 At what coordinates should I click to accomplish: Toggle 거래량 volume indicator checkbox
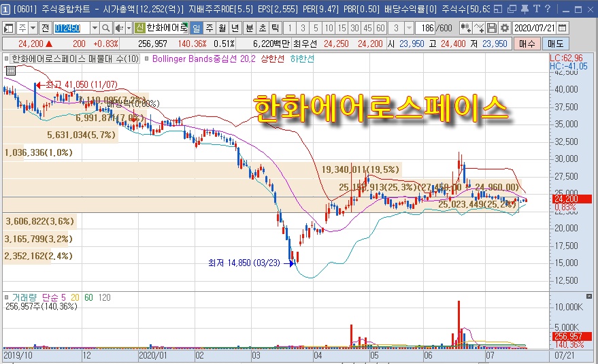point(7,297)
